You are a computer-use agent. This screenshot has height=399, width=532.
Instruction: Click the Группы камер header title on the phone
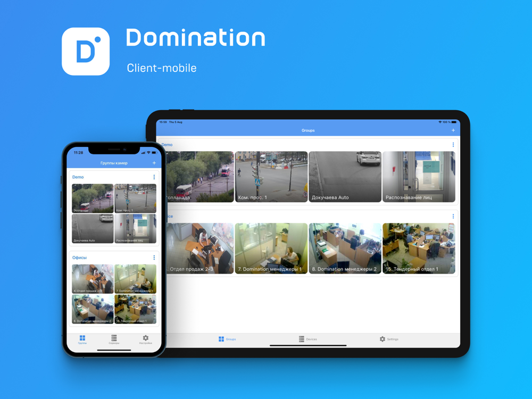(114, 163)
